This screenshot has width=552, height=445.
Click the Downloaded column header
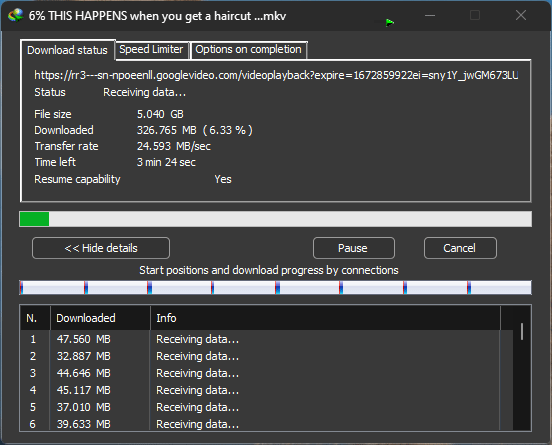(x=100, y=318)
